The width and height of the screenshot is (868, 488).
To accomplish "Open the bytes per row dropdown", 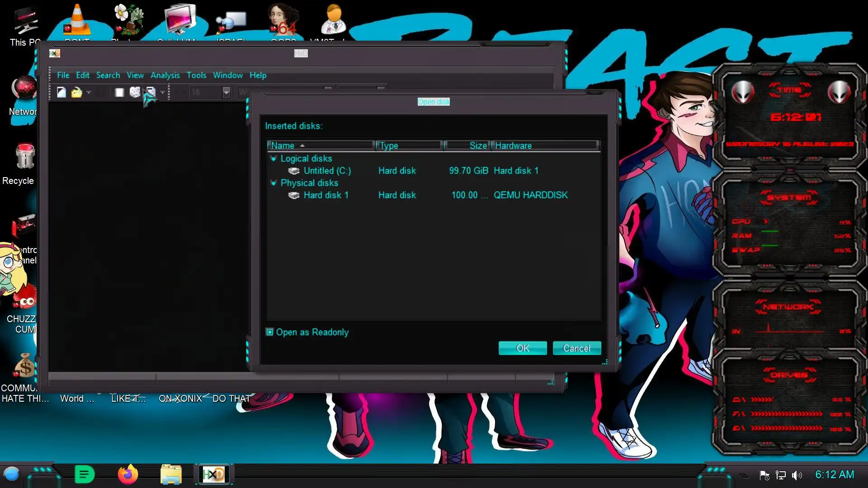I will coord(226,92).
